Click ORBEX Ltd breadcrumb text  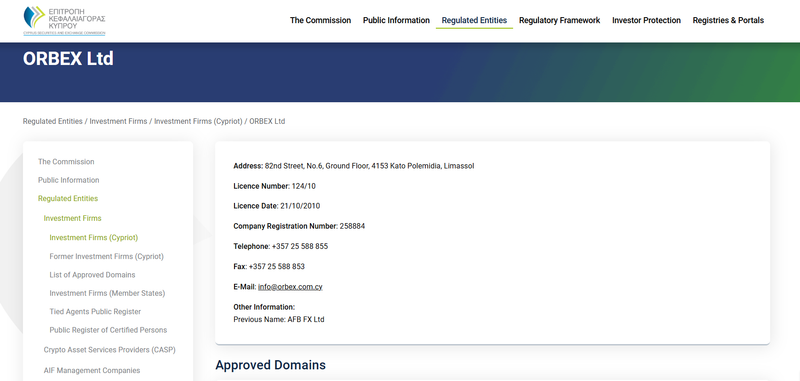[267, 121]
